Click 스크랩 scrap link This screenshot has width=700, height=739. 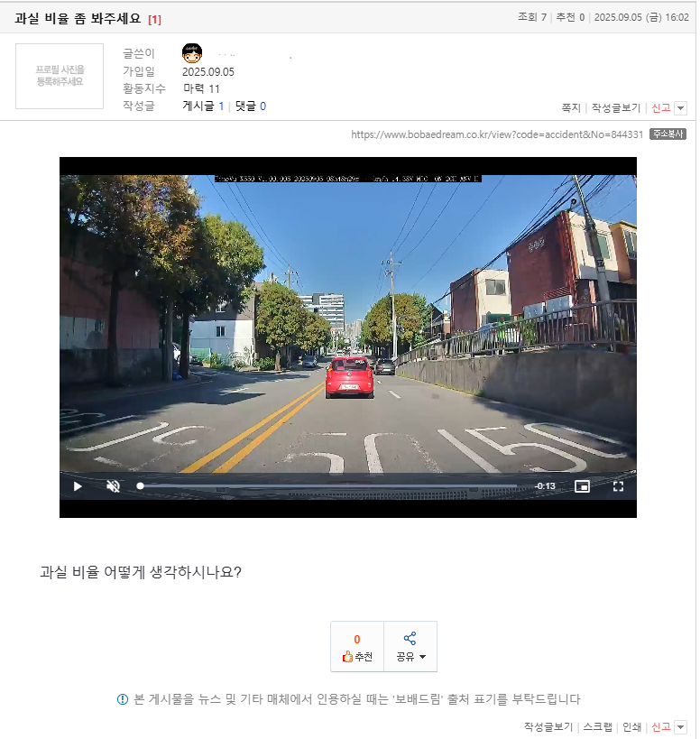(598, 726)
